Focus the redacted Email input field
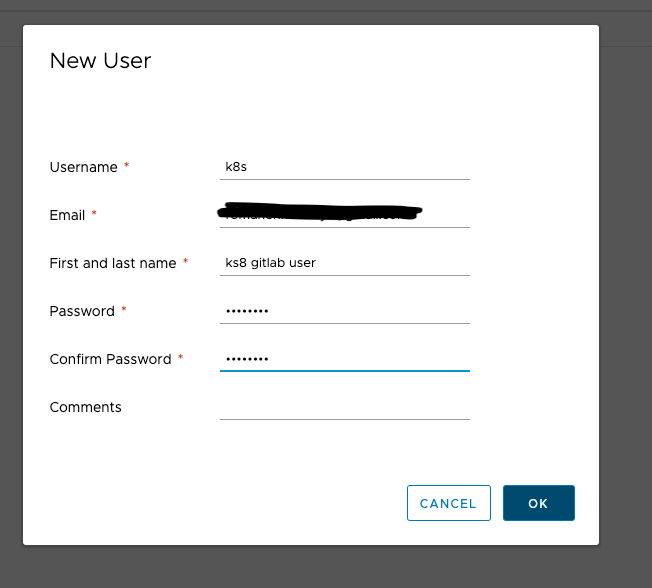652x588 pixels. pyautogui.click(x=344, y=214)
